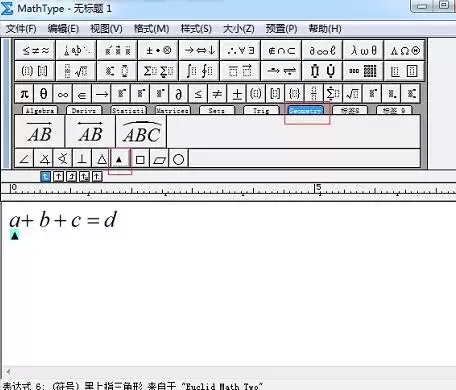Screen dimensions: 456x390
Task: Insert the theta symbol from the small bar
Action: (43, 94)
